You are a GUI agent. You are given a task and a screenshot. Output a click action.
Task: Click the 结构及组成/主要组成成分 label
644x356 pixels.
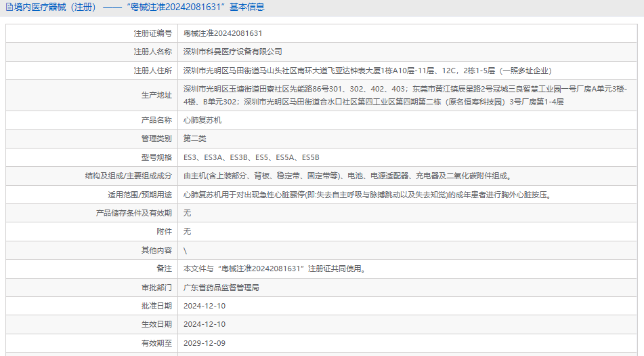click(x=129, y=176)
